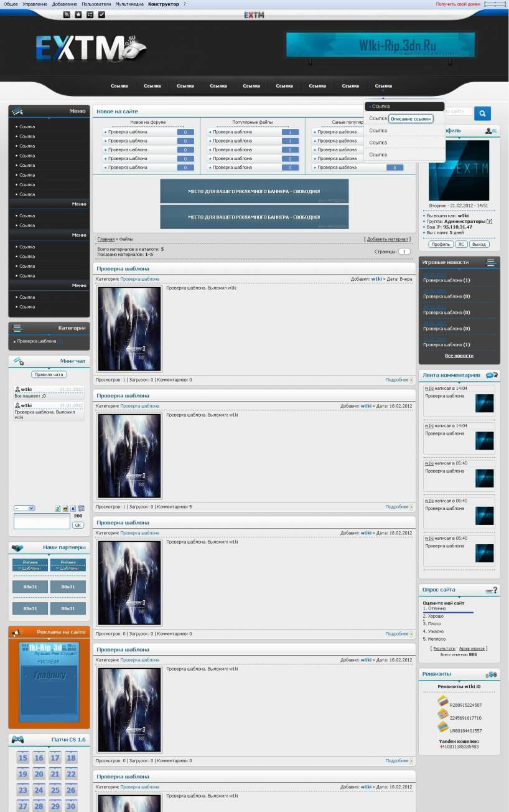Click the star bookmark icon in the header

[x=78, y=14]
